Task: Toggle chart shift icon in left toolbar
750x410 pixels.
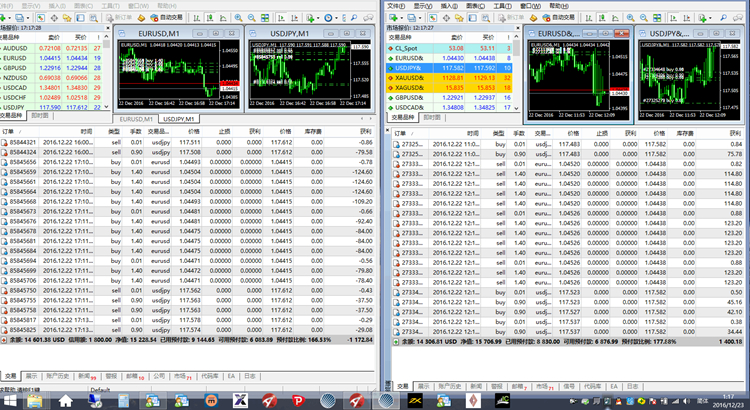Action: pyautogui.click(x=295, y=18)
